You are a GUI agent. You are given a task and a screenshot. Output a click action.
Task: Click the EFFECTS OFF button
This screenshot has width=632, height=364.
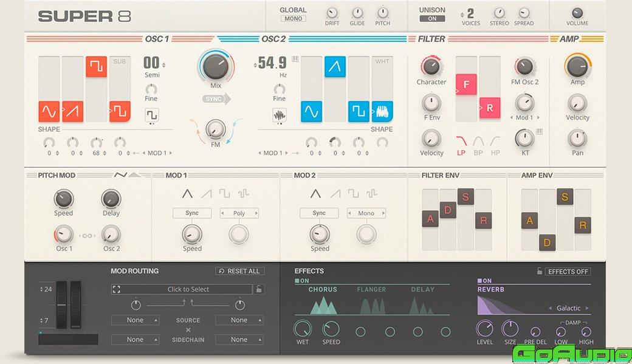point(568,272)
